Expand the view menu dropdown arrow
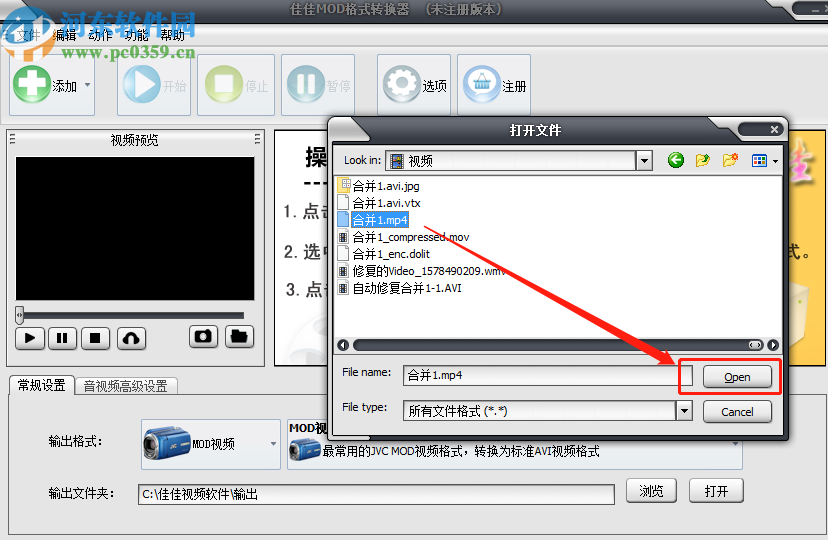Screen dimensions: 828x540 coord(775,161)
